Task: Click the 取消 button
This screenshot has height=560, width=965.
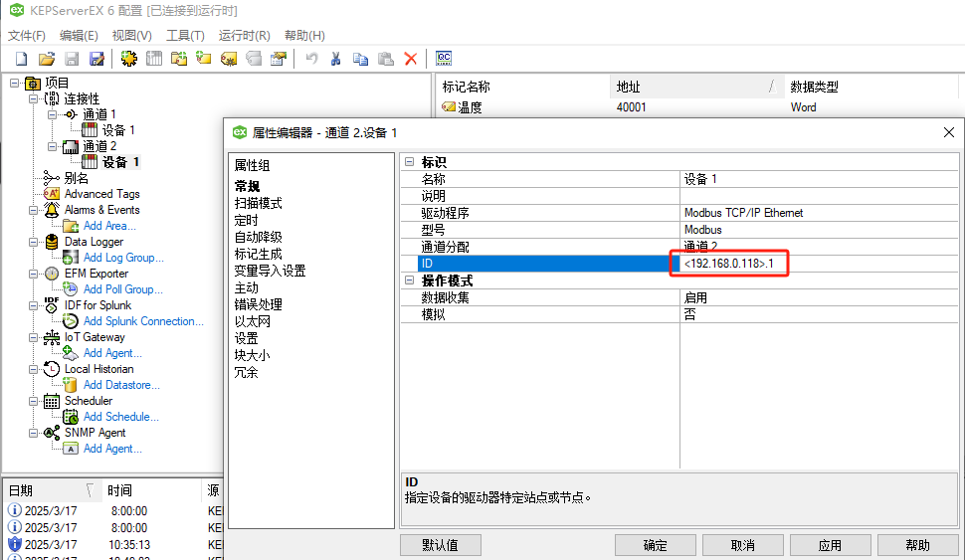Action: (743, 545)
